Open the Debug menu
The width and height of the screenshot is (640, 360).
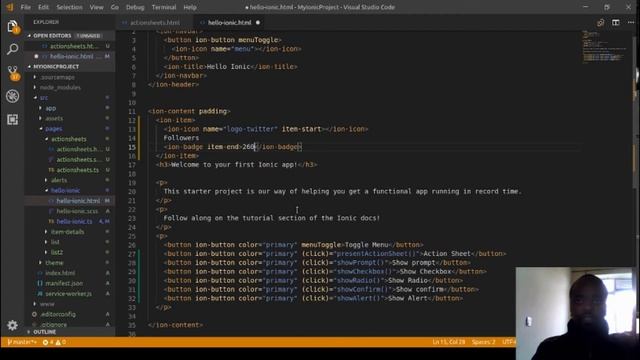pos(135,7)
